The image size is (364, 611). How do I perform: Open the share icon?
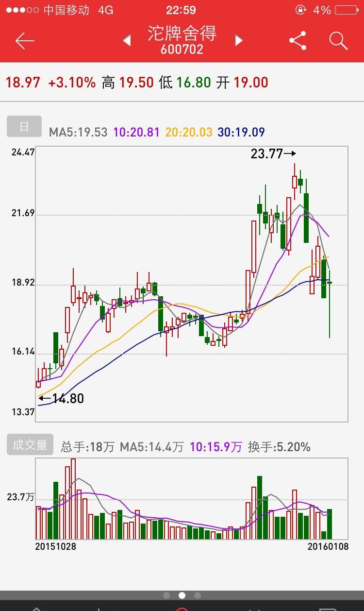298,41
